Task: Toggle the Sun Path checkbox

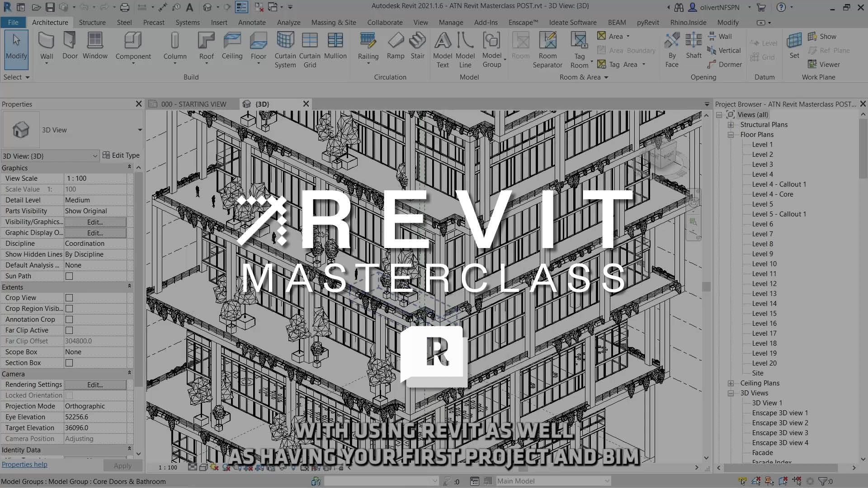Action: click(x=69, y=276)
